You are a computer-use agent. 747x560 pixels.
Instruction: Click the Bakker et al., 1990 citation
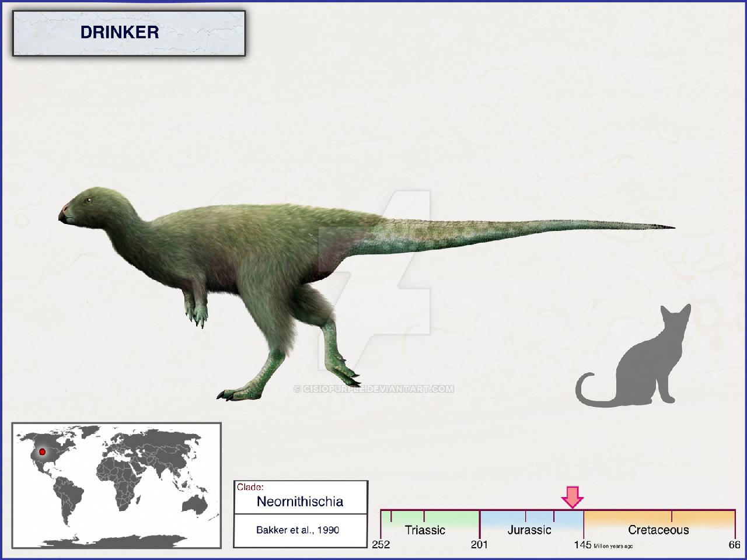298,530
